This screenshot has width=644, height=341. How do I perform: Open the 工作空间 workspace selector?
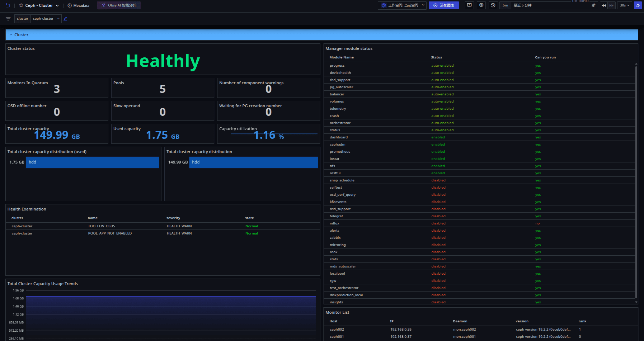pos(402,5)
